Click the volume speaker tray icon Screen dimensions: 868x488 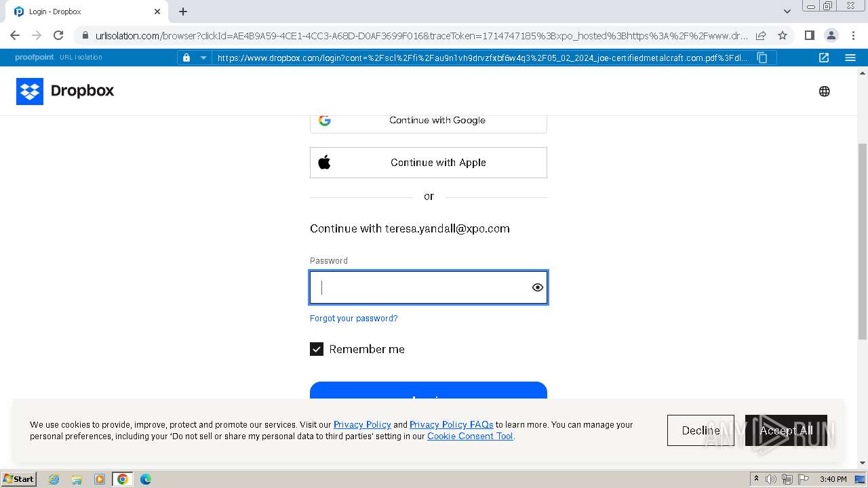[771, 479]
